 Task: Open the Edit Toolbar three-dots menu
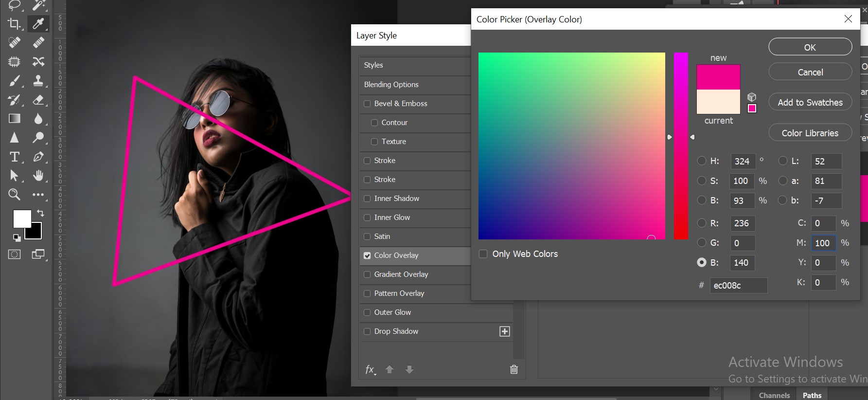38,195
